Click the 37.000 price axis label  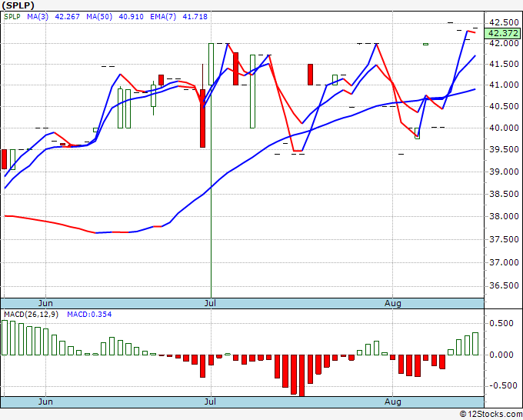click(504, 262)
